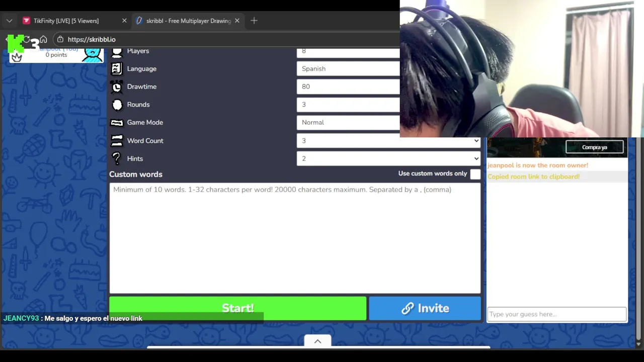The width and height of the screenshot is (644, 362).
Task: Click the Custom words heading
Action: pyautogui.click(x=136, y=174)
